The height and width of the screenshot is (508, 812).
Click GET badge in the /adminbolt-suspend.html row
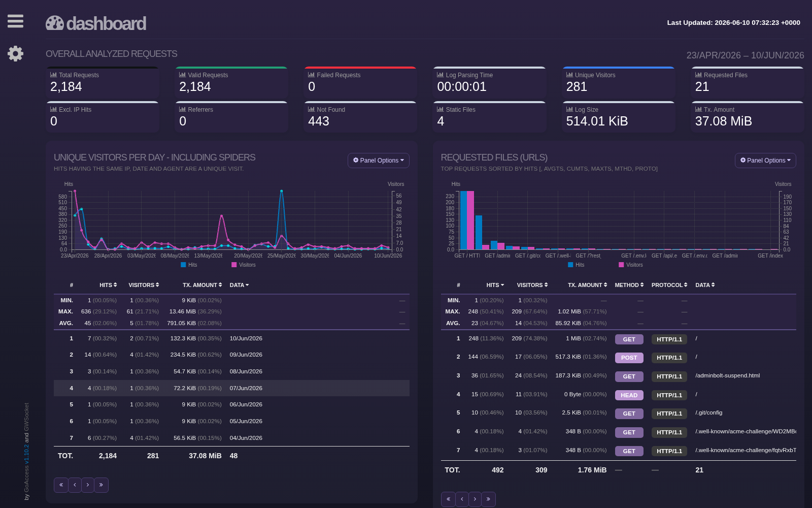click(x=629, y=376)
